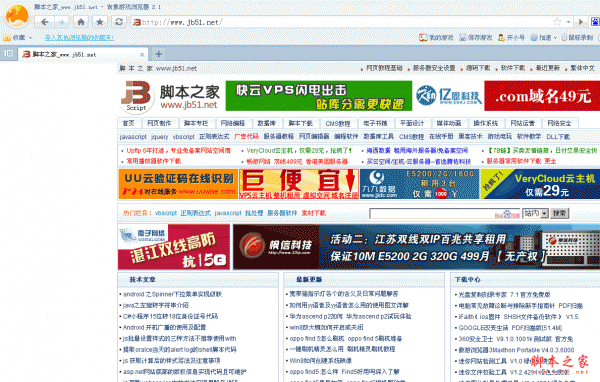600x382 pixels.
Task: Open 软件下载 link at page top
Action: tap(513, 68)
